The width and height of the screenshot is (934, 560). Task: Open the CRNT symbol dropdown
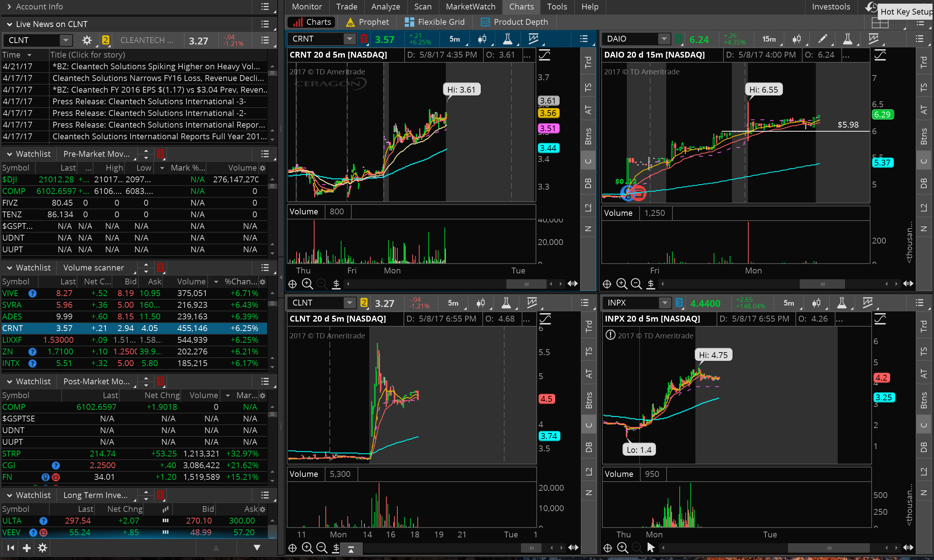(350, 39)
